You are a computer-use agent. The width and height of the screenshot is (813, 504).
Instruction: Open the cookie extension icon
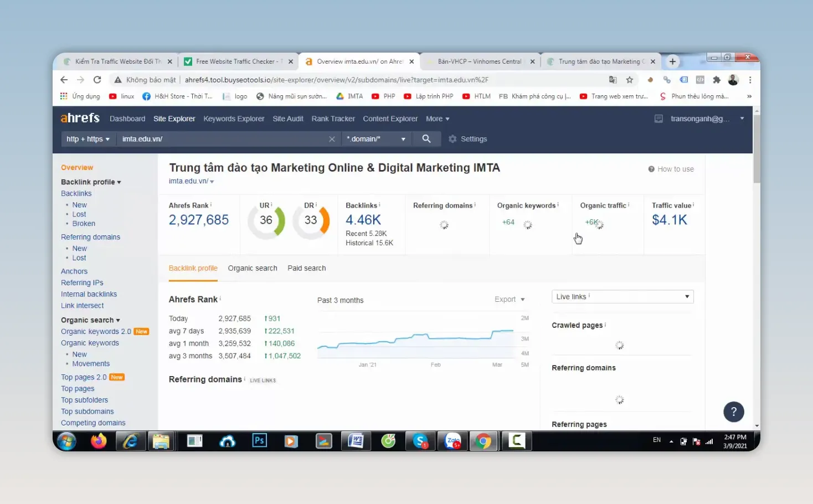click(650, 80)
